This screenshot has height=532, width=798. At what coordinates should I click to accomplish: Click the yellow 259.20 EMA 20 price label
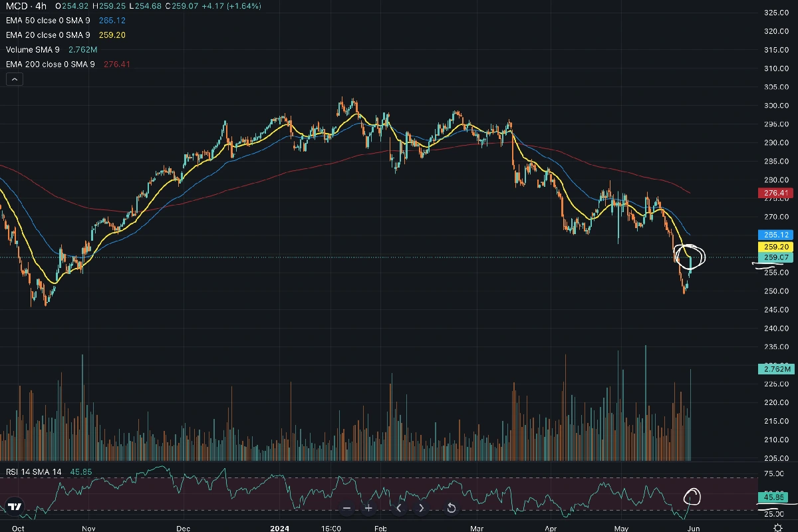tap(774, 247)
